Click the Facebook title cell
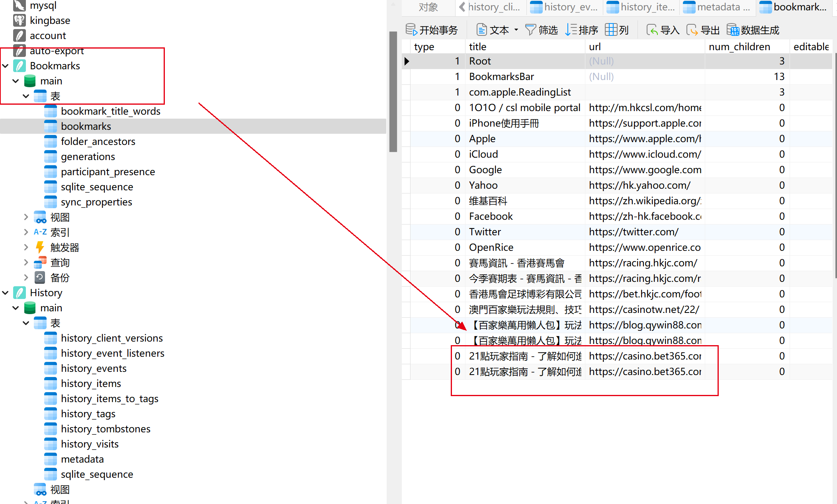The height and width of the screenshot is (504, 837). point(525,216)
